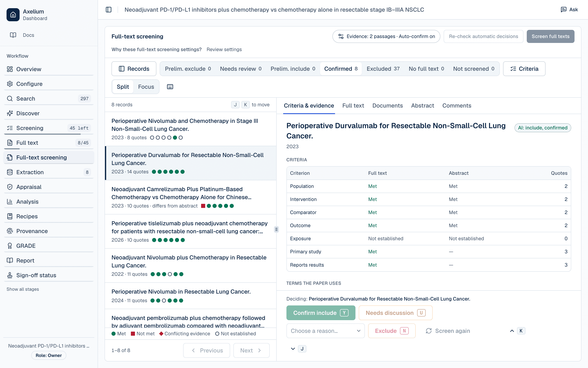Open the Abstract tab
Screen dimensions: 588x368
point(422,106)
